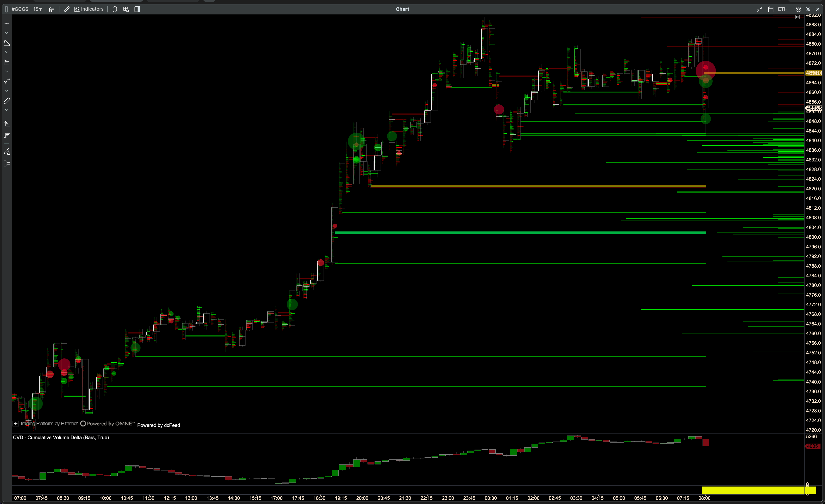825x504 pixels.
Task: Expand the chevron below horizontal line tool
Action: pos(7,33)
